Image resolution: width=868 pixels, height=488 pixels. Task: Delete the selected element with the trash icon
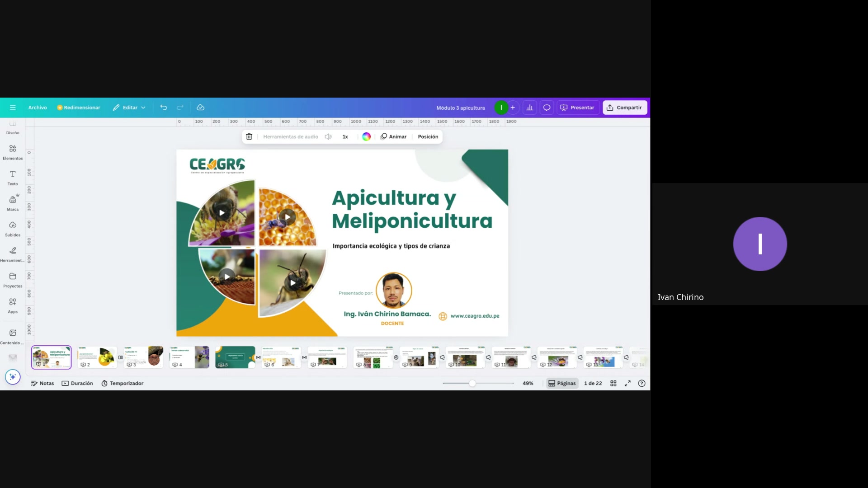(x=249, y=136)
